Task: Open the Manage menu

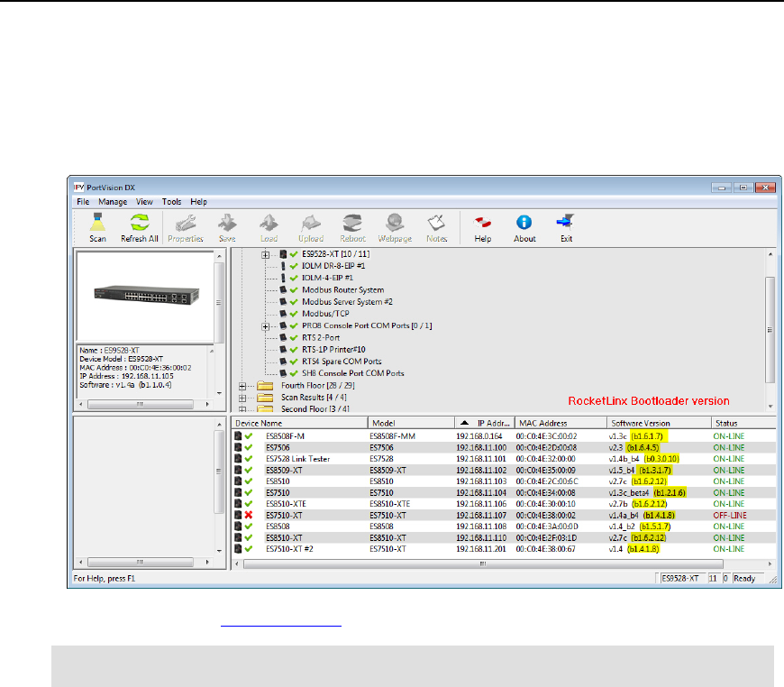Action: pos(113,202)
